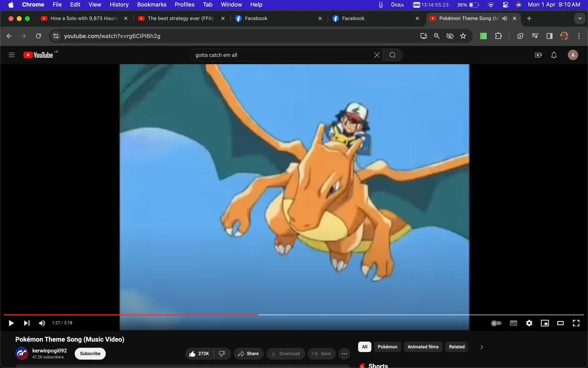
Task: Like the video (272K)
Action: (x=199, y=353)
